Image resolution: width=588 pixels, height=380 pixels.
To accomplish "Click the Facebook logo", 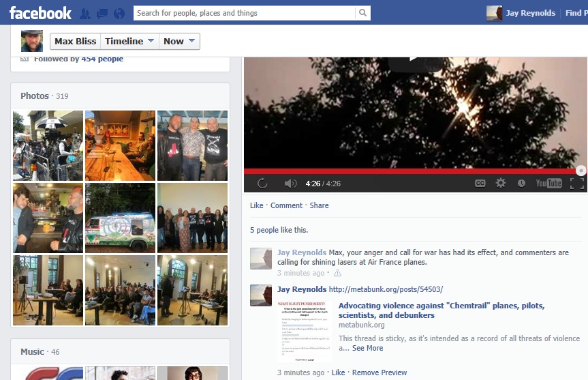I will point(40,13).
